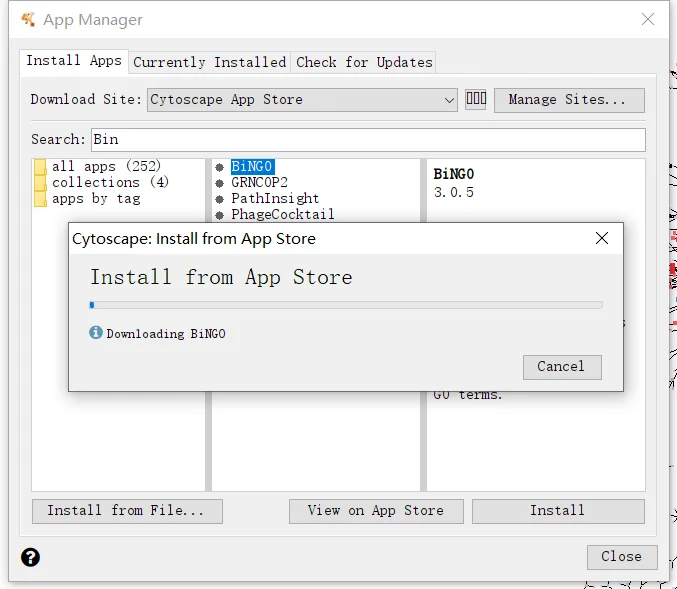Click the collections folder icon
The width and height of the screenshot is (677, 589).
tap(40, 183)
